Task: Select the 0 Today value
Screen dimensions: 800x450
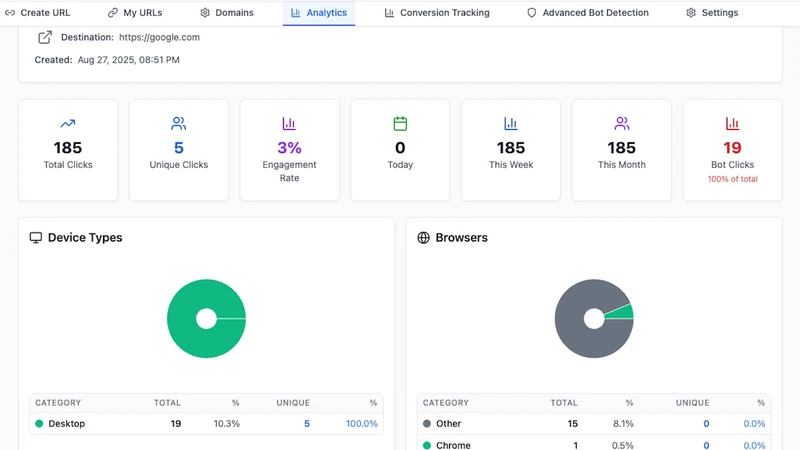Action: tap(400, 148)
